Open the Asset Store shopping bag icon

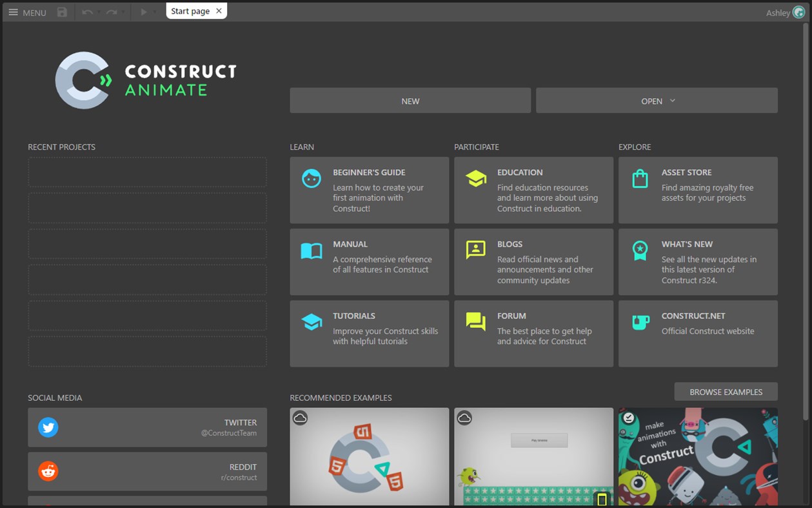point(640,178)
